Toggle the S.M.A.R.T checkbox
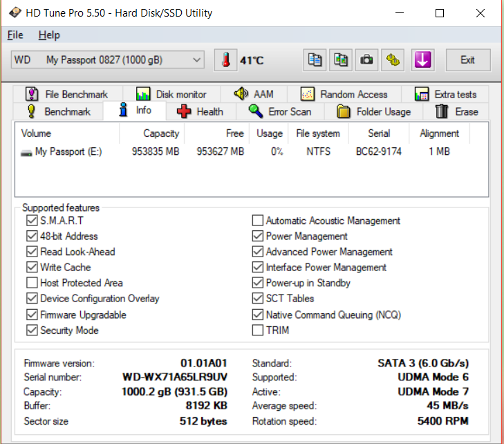The height and width of the screenshot is (446, 504). tap(32, 221)
